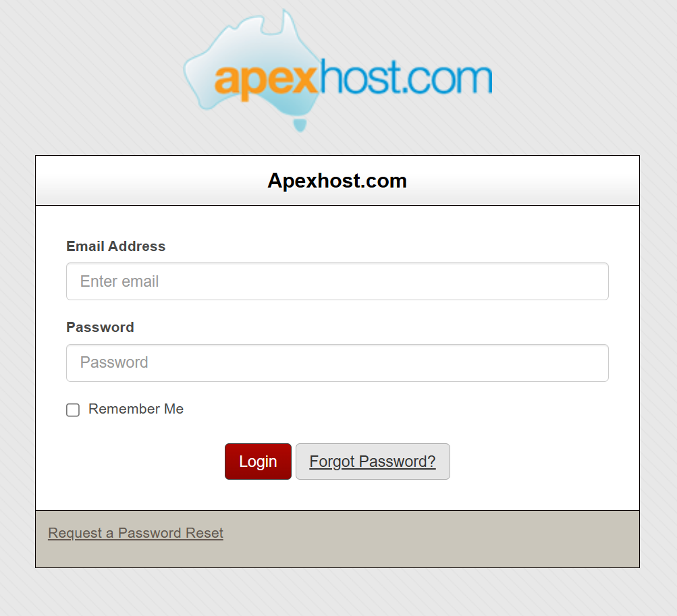This screenshot has width=677, height=616.
Task: Click the underlined "Forgot Password?" text
Action: 373,461
